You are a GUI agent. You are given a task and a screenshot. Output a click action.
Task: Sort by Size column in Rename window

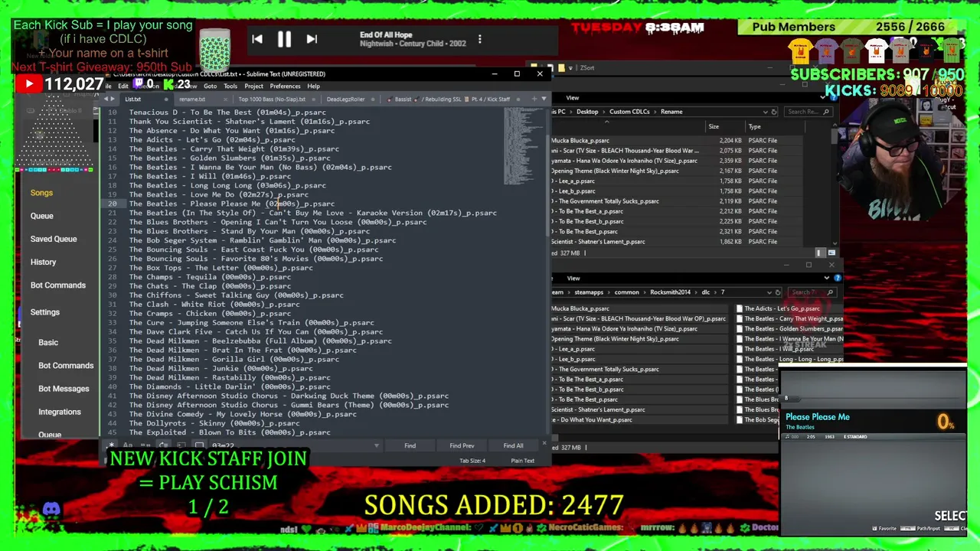(x=714, y=126)
